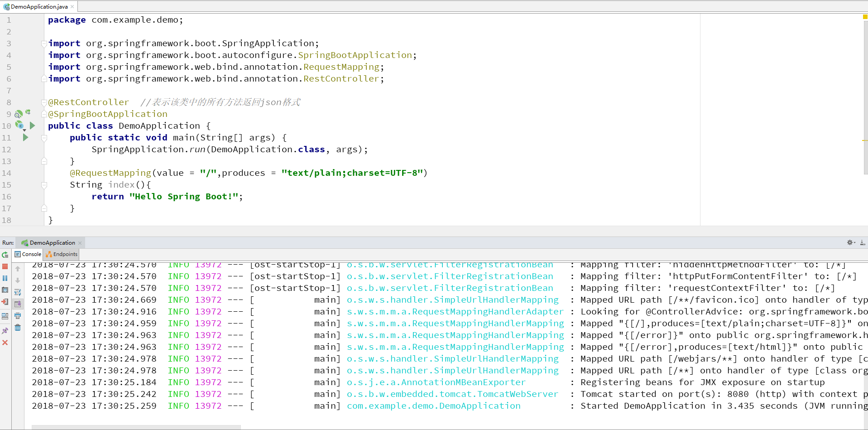Click the "Hello Spring Boot!" string
This screenshot has width=868, height=430.
pyautogui.click(x=184, y=197)
